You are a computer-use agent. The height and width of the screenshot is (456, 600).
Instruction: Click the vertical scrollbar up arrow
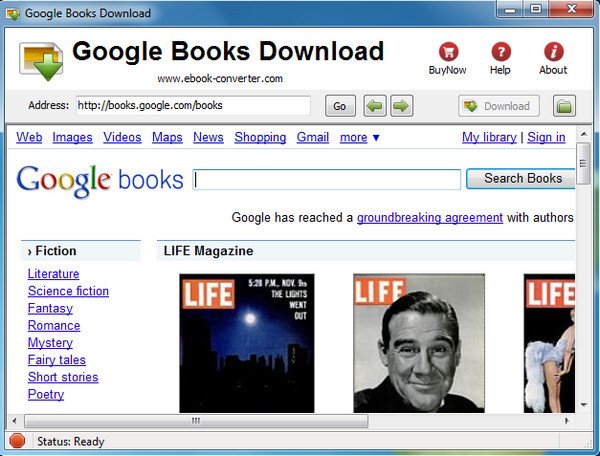point(584,134)
